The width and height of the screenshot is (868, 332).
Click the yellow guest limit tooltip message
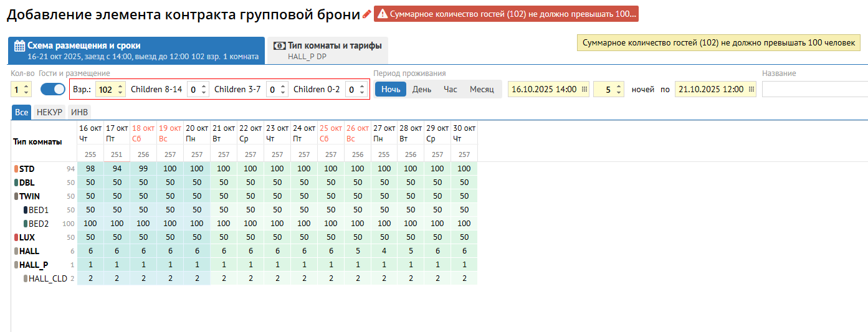(719, 43)
